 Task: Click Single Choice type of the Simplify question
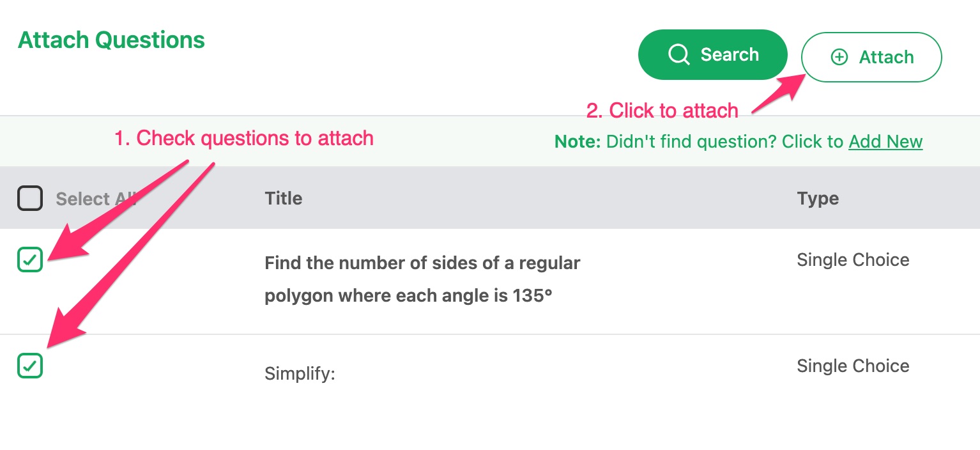tap(853, 366)
